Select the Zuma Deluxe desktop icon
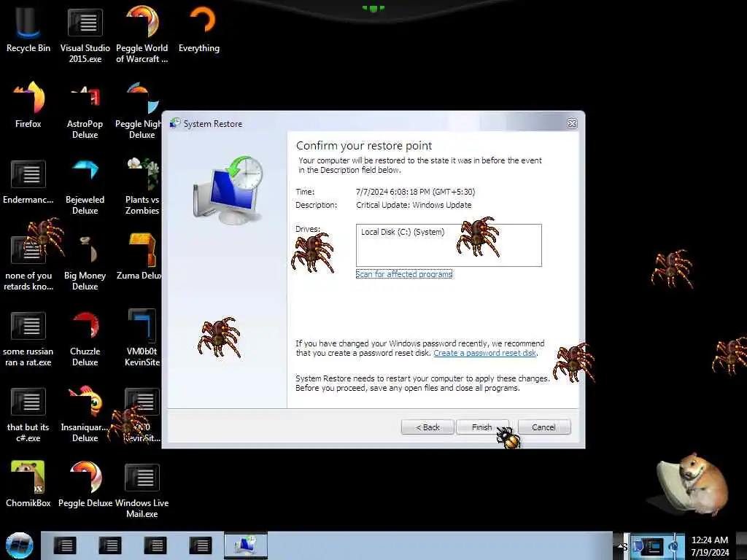Screen dimensions: 747x560 (141, 257)
